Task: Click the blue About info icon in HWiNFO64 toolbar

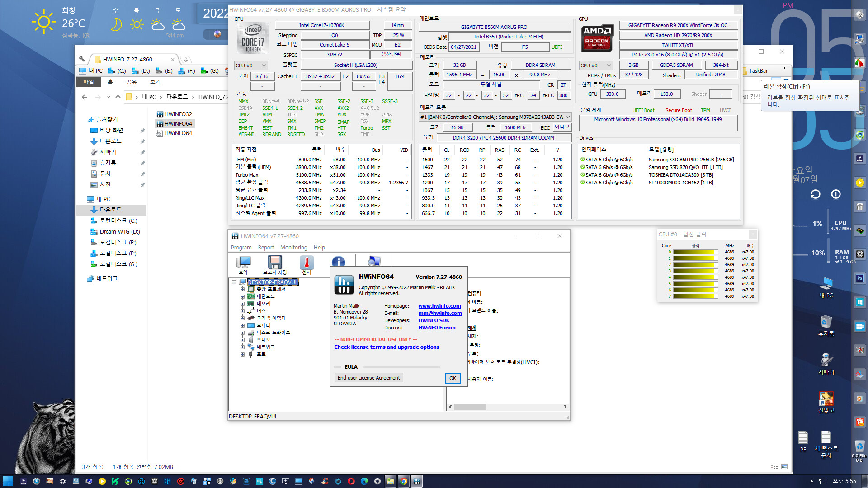Action: tap(338, 262)
